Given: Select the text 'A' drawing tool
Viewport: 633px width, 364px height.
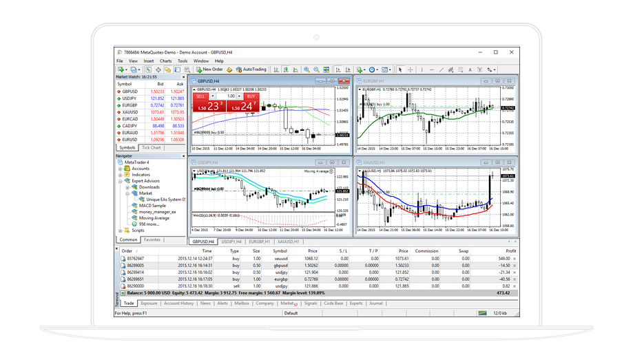Looking at the screenshot, I should click(470, 69).
